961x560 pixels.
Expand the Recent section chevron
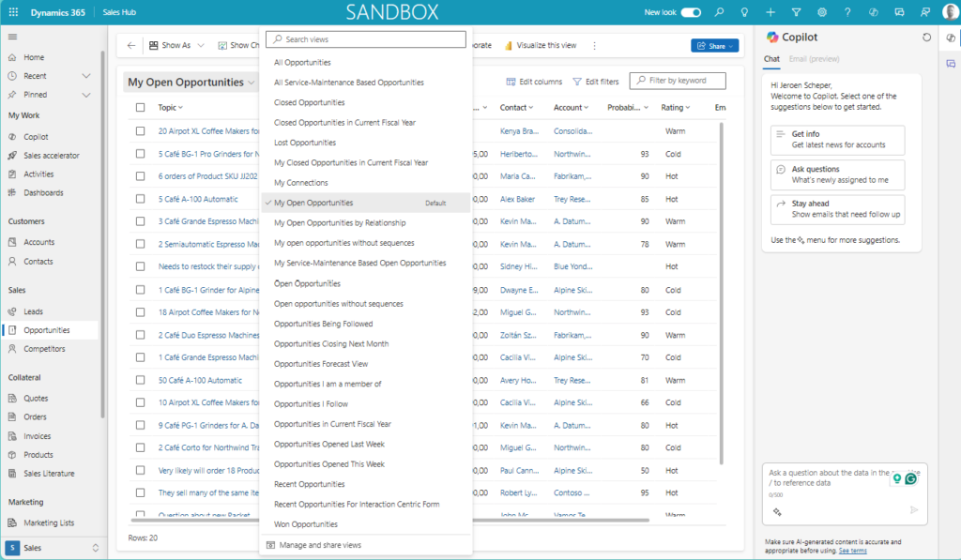pyautogui.click(x=86, y=76)
